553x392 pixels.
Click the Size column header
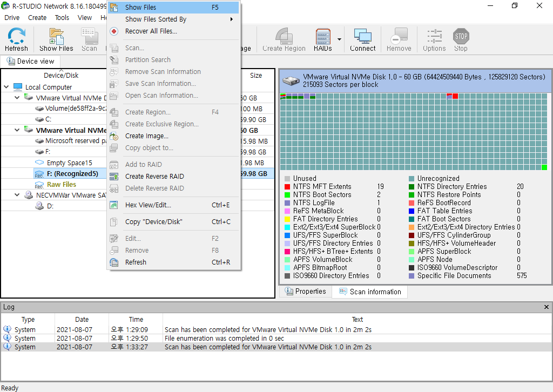[256, 75]
